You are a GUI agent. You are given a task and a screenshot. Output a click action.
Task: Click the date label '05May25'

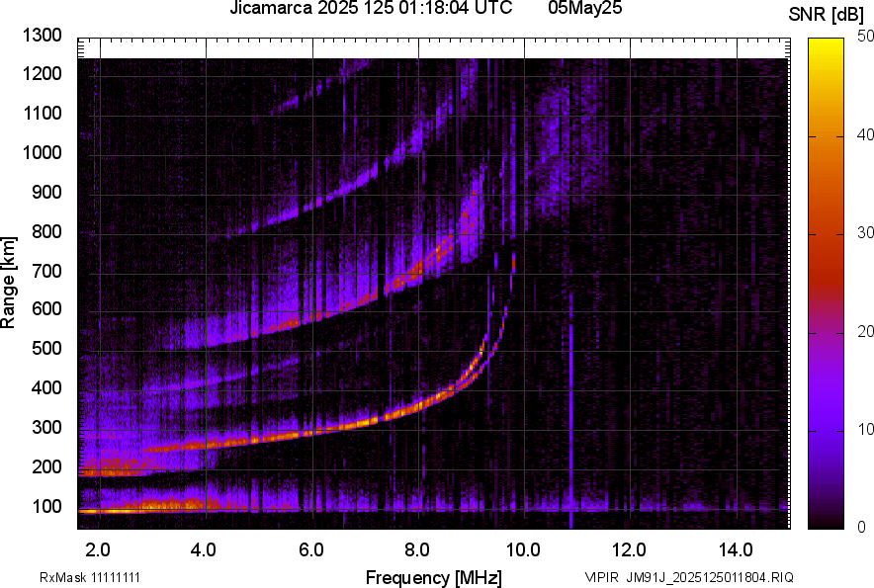pos(584,8)
